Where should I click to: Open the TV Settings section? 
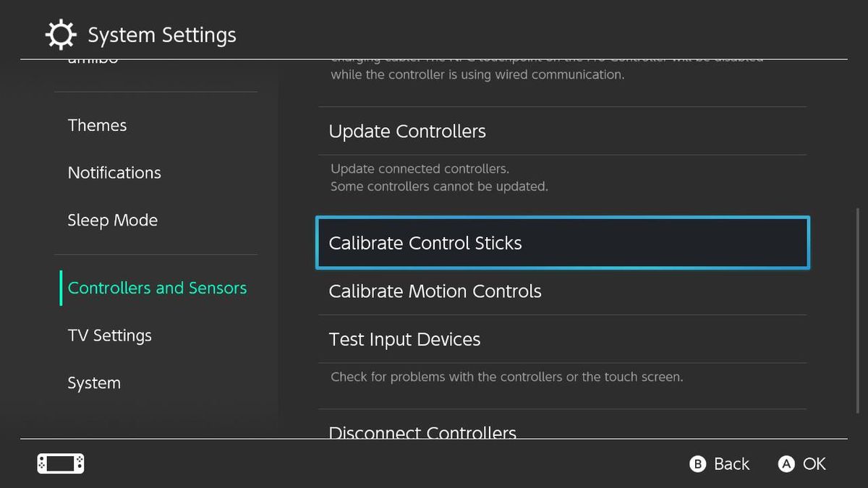(x=109, y=335)
